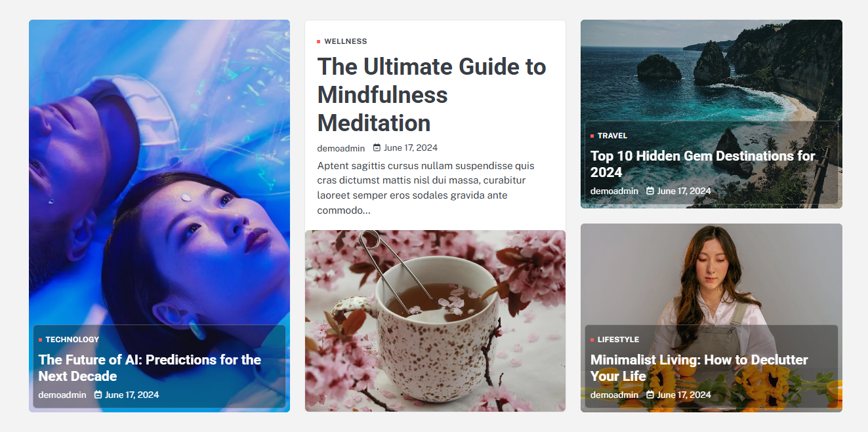Select the TECHNOLOGY category label

click(72, 340)
